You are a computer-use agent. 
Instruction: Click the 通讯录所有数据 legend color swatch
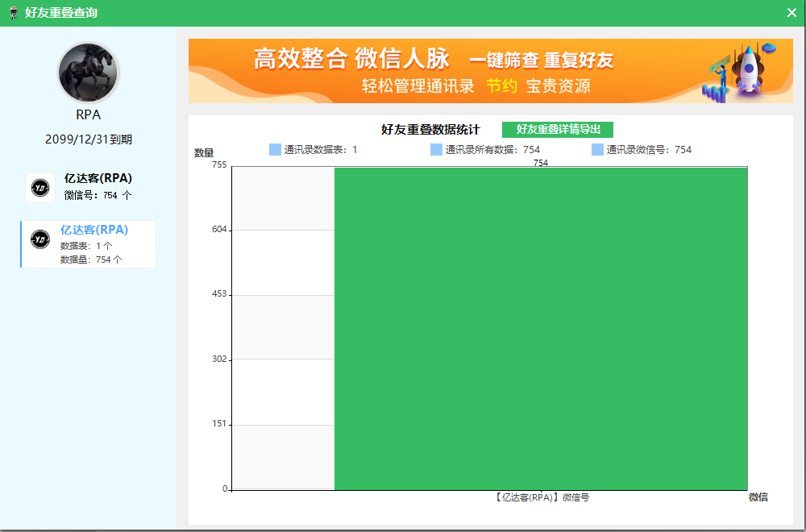[436, 150]
